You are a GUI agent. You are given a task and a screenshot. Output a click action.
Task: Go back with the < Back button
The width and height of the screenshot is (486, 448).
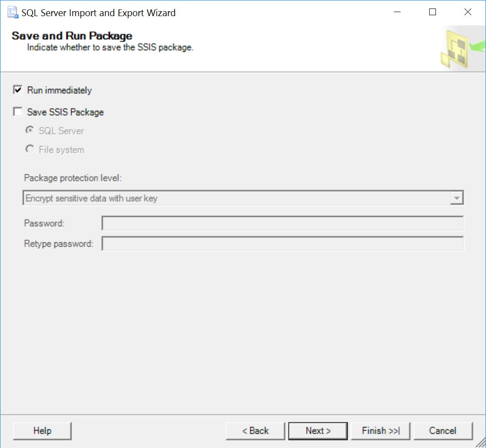click(255, 431)
